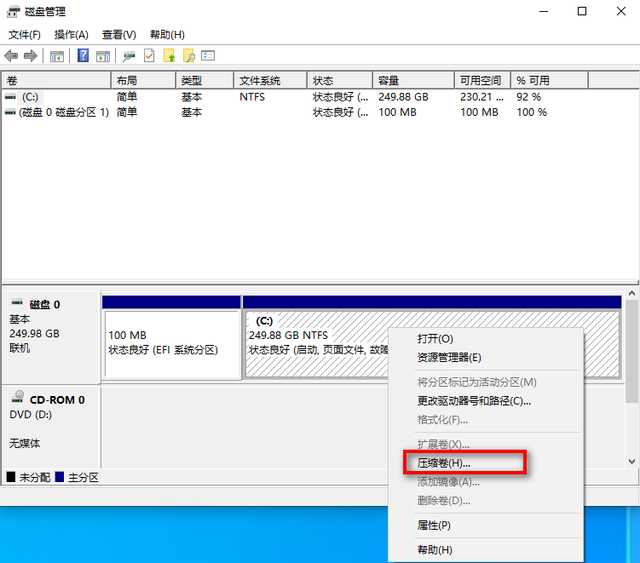Viewport: 640px width, 563px height.
Task: Maximize the Disk Management window
Action: [582, 11]
